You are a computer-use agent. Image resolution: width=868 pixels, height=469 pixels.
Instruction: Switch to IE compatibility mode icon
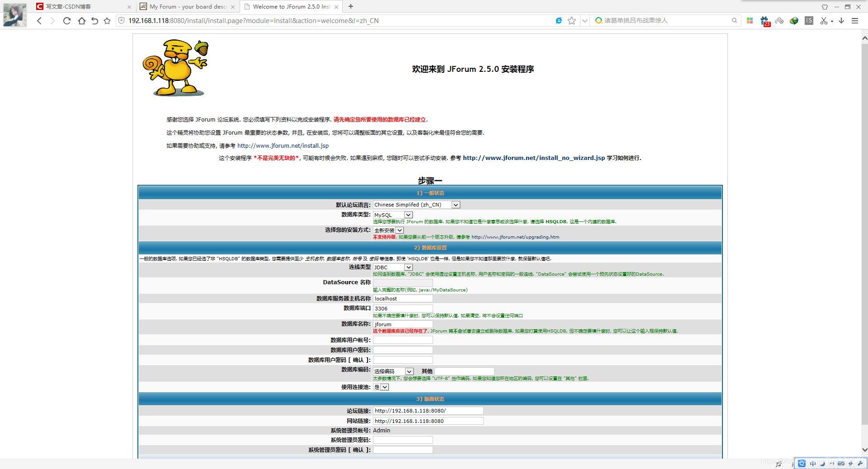[x=559, y=21]
